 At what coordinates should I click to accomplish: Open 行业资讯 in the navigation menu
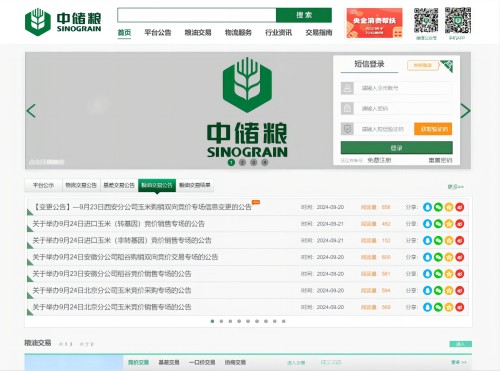(x=278, y=33)
